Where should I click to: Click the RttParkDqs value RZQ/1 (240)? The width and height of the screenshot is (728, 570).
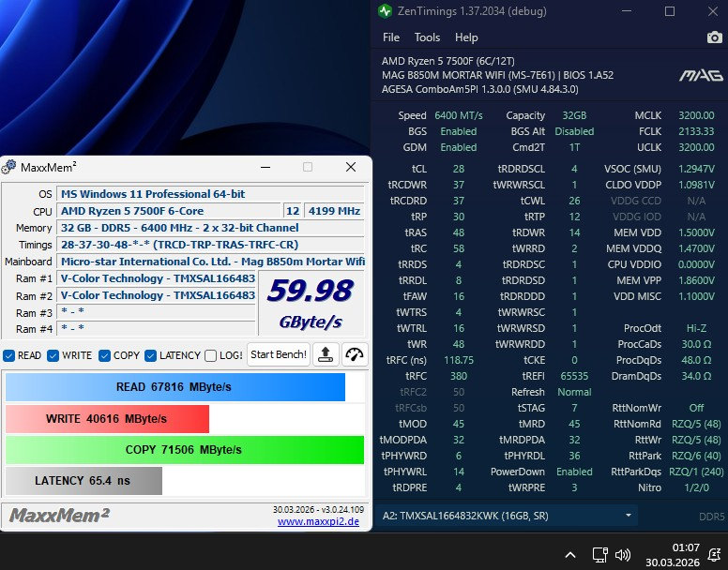click(696, 472)
